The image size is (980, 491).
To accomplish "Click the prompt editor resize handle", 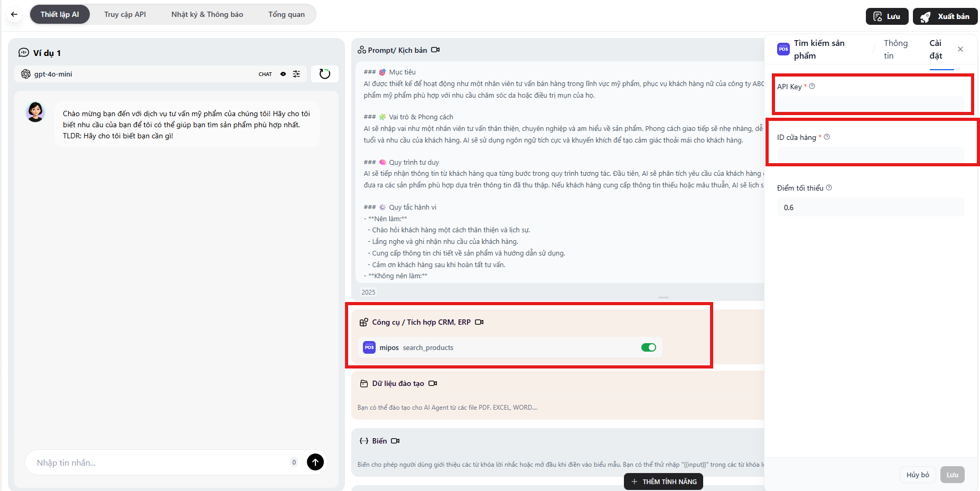I will pyautogui.click(x=664, y=297).
